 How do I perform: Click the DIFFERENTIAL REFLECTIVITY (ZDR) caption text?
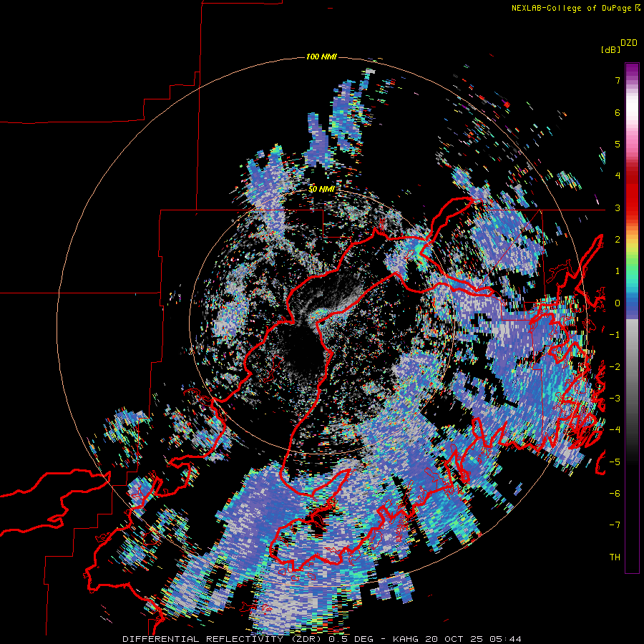(223, 639)
